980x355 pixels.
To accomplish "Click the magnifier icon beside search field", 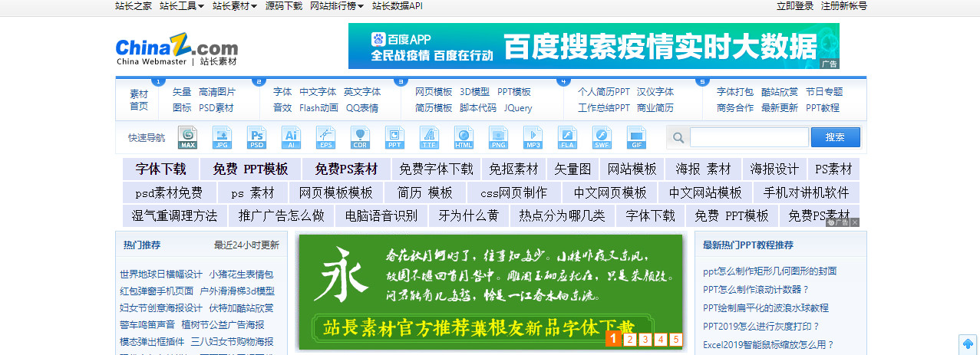I will [678, 138].
